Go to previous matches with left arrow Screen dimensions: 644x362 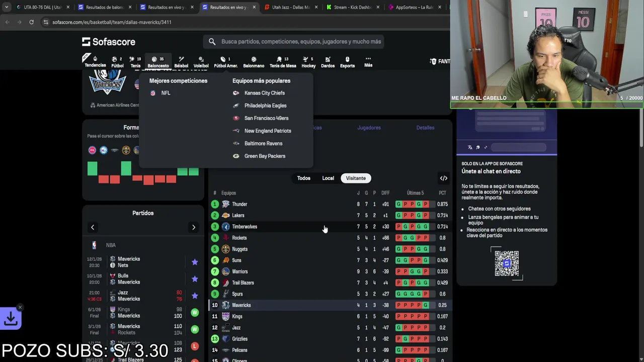tap(93, 227)
